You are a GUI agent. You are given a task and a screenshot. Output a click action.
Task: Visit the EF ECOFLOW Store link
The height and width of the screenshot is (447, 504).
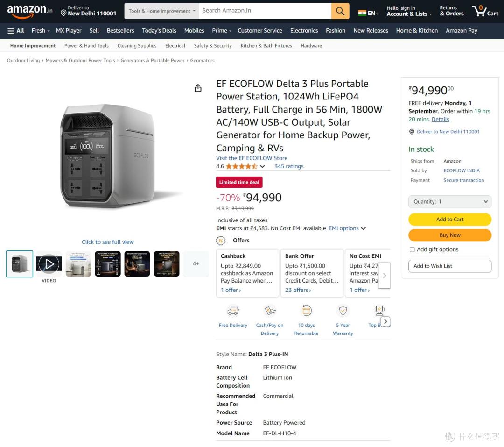252,158
